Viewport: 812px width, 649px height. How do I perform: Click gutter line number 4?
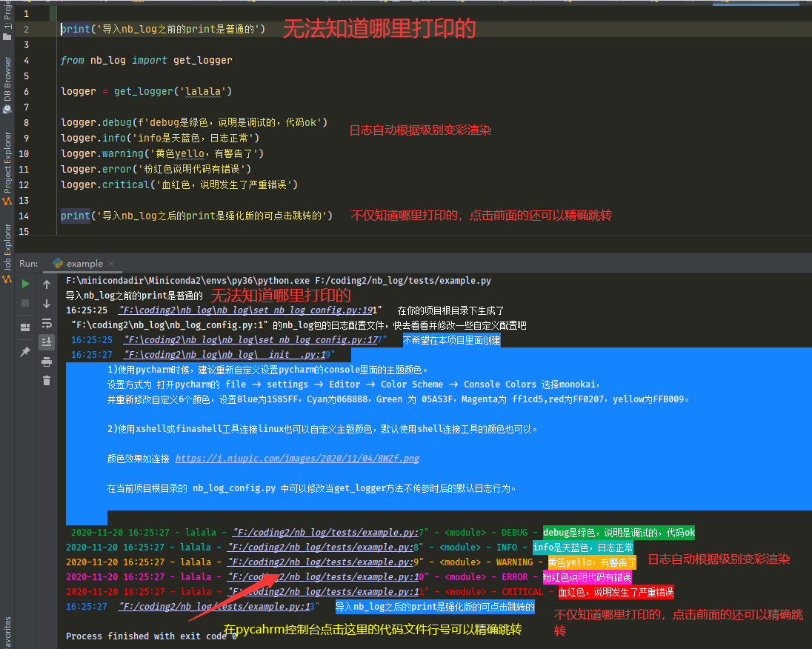tap(26, 61)
